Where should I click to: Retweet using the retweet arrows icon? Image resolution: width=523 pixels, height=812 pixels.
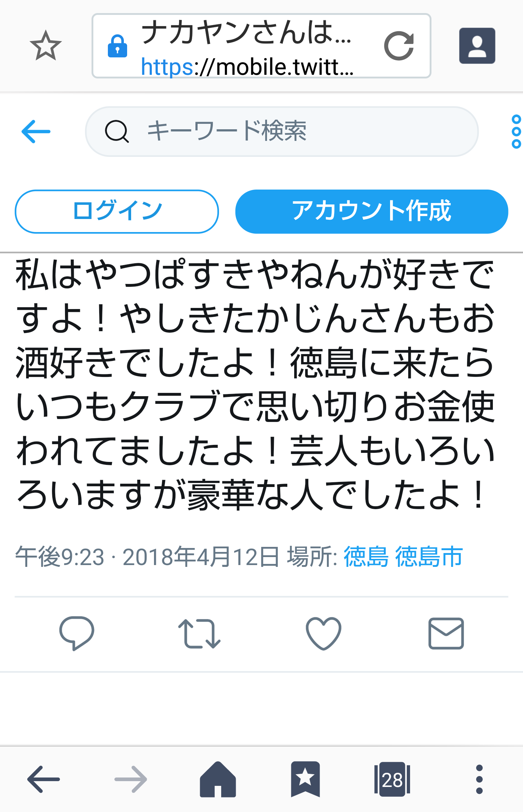coord(199,634)
